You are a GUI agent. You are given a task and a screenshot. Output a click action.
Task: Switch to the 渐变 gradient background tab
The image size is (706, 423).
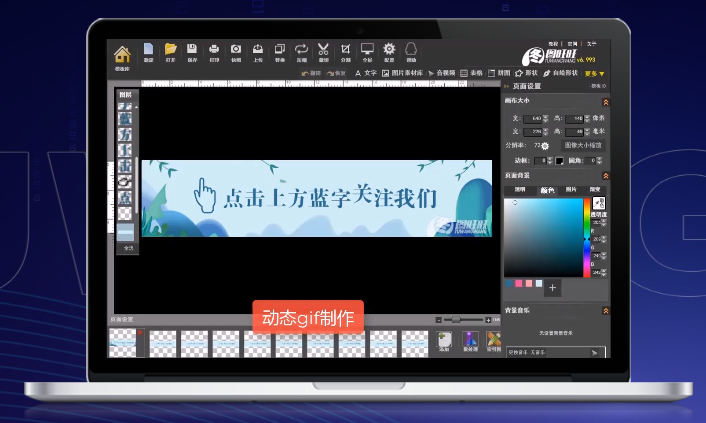(x=595, y=190)
